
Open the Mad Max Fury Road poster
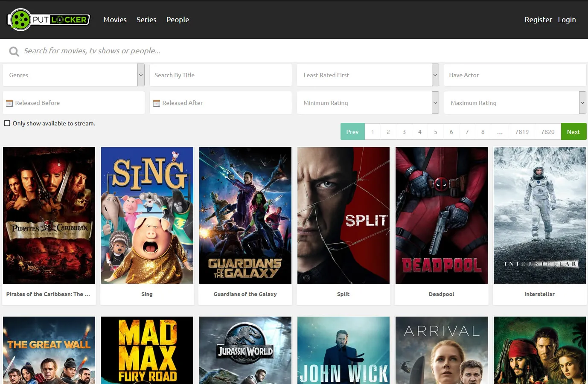coord(147,350)
